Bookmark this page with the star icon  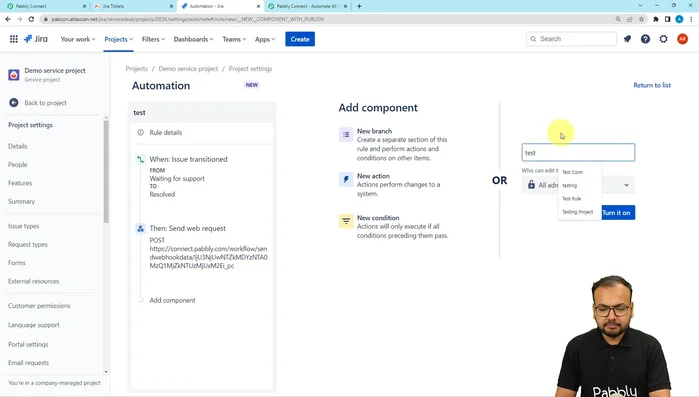(641, 19)
